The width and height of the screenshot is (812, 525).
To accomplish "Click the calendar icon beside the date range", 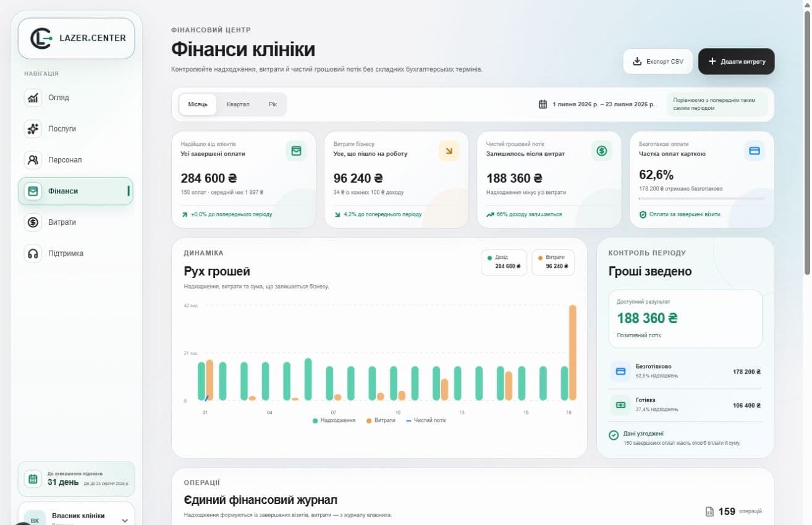I will (x=543, y=104).
